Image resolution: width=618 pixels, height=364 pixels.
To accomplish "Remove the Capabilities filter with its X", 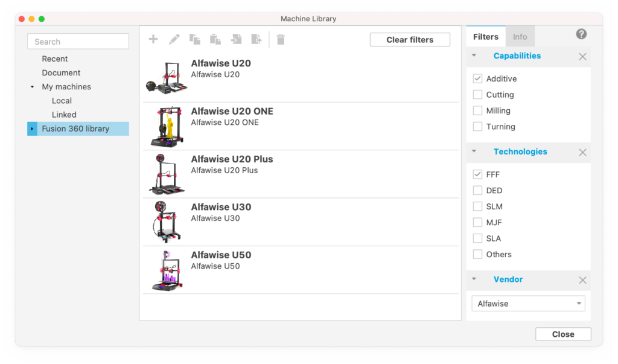I will coord(582,56).
